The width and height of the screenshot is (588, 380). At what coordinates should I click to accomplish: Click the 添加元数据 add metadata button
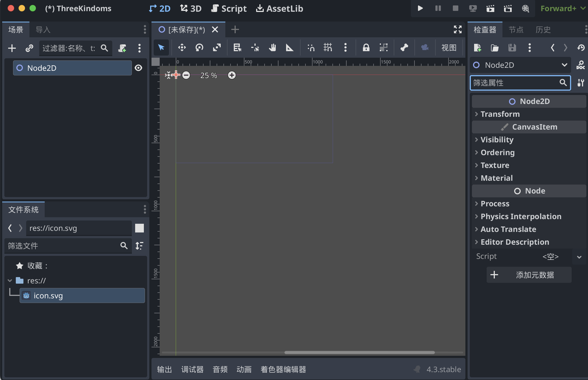529,275
